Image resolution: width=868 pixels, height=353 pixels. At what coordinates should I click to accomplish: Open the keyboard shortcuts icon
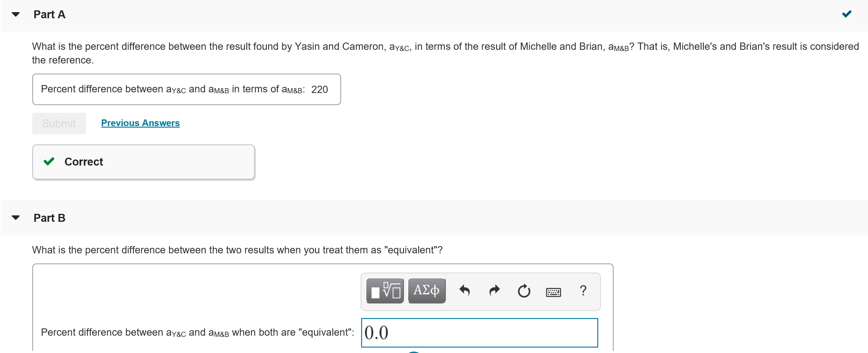point(553,292)
